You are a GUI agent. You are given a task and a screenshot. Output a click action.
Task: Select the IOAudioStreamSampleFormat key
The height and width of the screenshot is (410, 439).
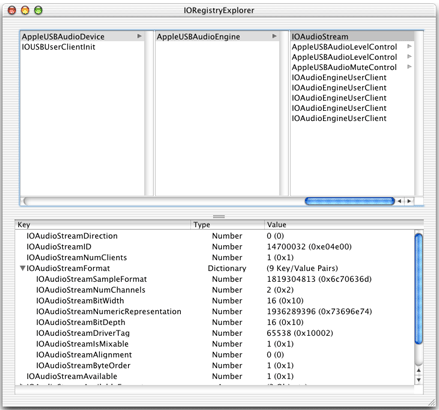click(x=91, y=279)
